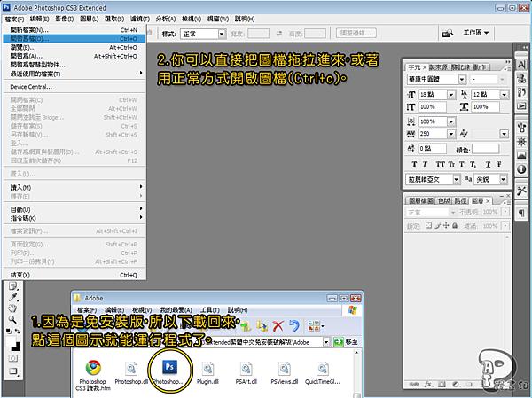Choose 結束(X) from File menu
The width and height of the screenshot is (532, 398).
(x=74, y=275)
